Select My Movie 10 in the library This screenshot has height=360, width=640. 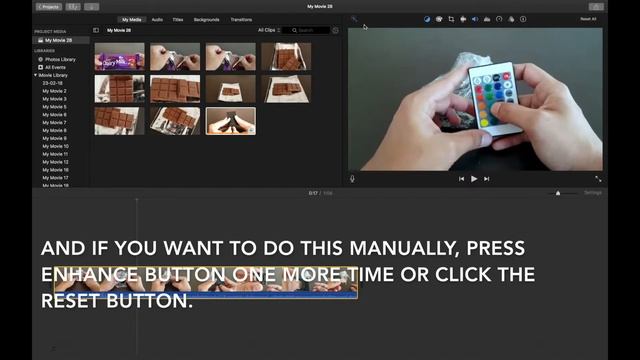(x=56, y=146)
